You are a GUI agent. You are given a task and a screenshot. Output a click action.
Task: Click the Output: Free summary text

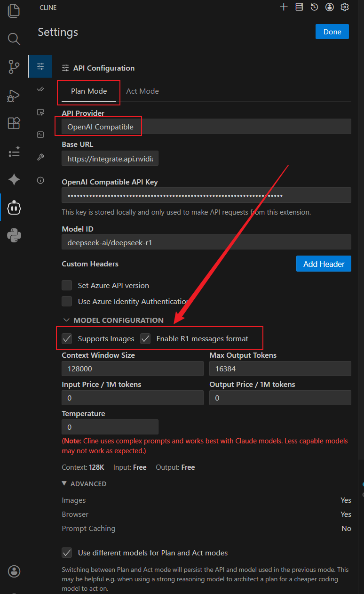pos(175,467)
